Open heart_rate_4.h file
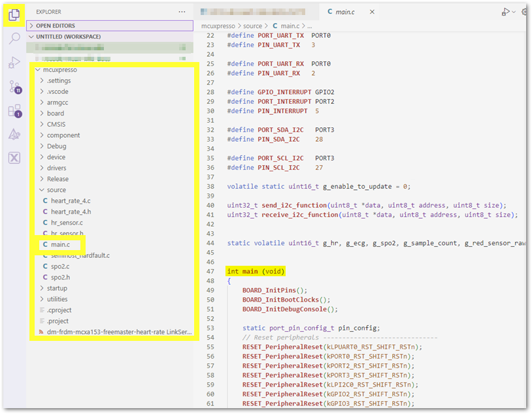This screenshot has height=414, width=532. [71, 212]
